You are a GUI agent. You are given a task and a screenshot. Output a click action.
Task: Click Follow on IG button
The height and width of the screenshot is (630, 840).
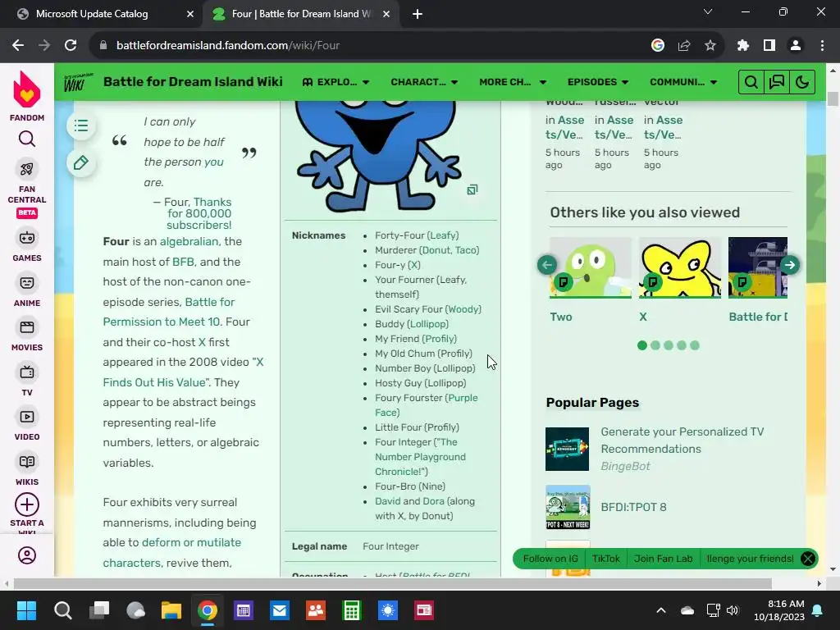550,559
